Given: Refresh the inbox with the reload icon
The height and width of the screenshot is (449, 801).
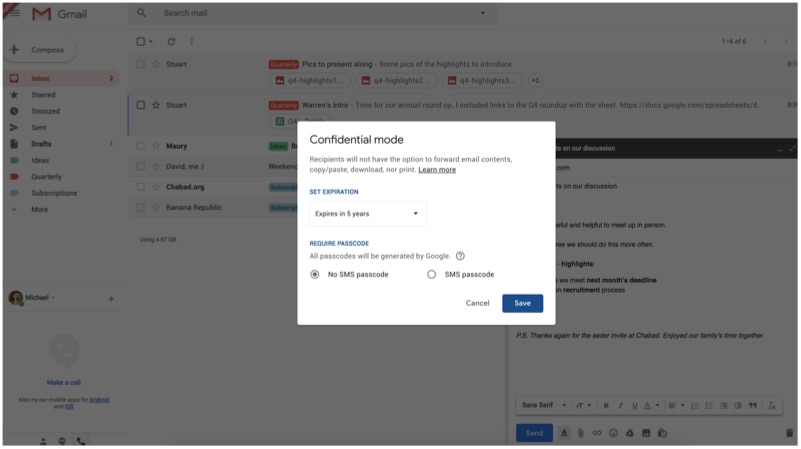Looking at the screenshot, I should (x=171, y=41).
